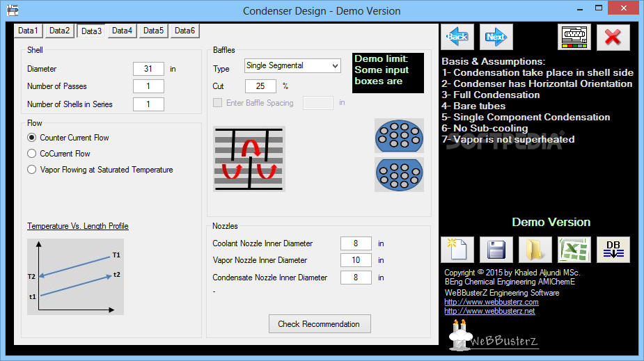Enable Enter Baffle Spacing checkbox
Image resolution: width=644 pixels, height=361 pixels.
click(x=218, y=102)
